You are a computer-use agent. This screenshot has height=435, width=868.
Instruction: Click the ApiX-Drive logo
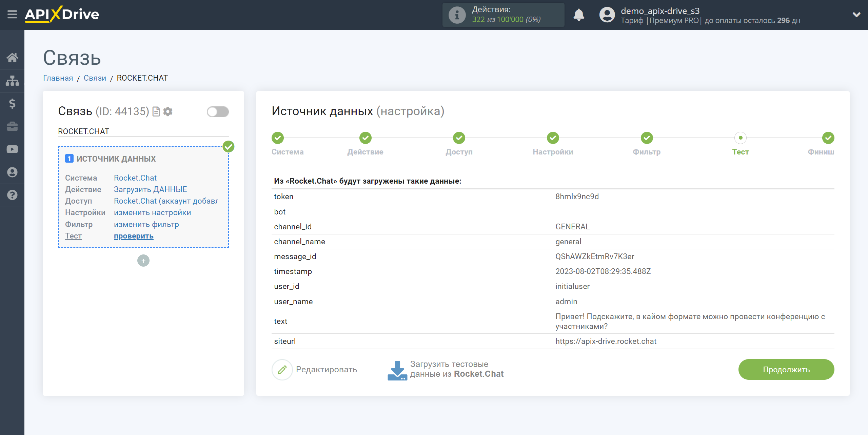click(62, 15)
